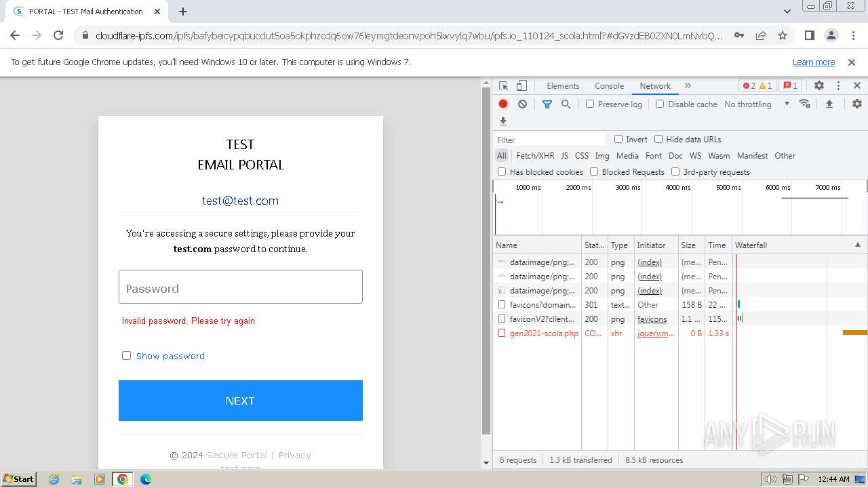Open Chrome profile avatar

coord(831,35)
